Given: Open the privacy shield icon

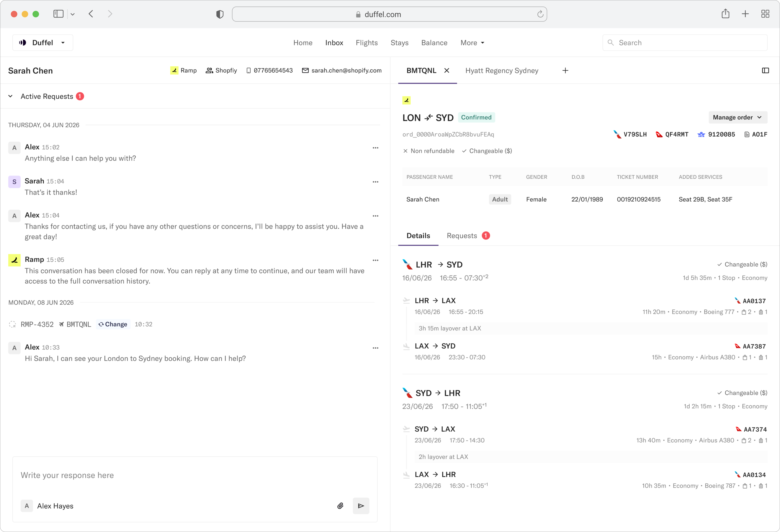Looking at the screenshot, I should click(220, 14).
